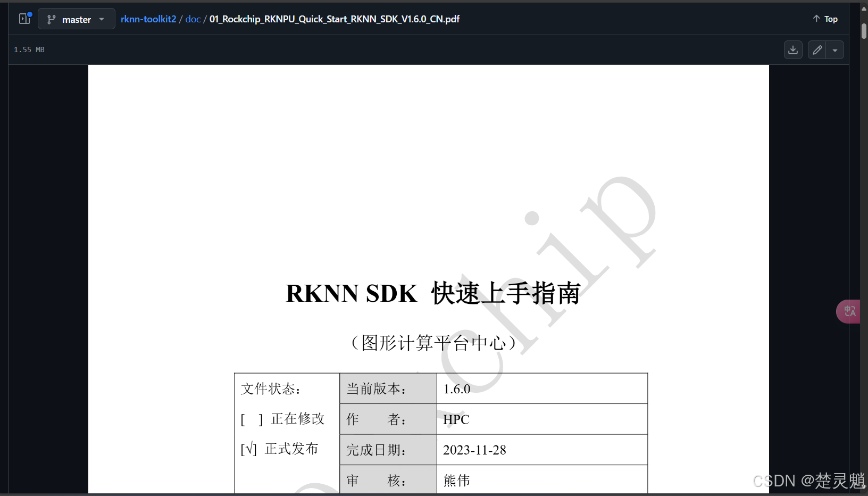Click the '正式发布' status line
Image resolution: width=868 pixels, height=496 pixels.
(279, 449)
